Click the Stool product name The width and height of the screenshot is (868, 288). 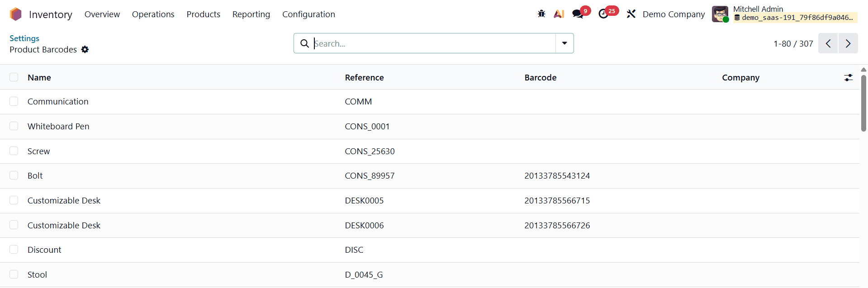pos(37,274)
